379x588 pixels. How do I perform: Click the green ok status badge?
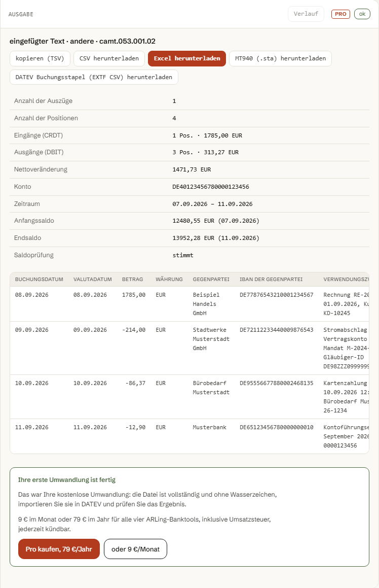[362, 14]
